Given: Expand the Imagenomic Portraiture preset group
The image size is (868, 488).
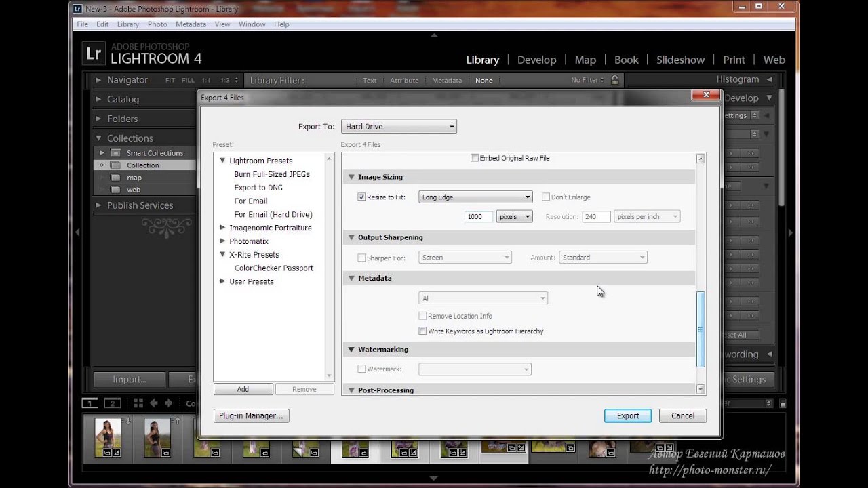Looking at the screenshot, I should click(222, 228).
